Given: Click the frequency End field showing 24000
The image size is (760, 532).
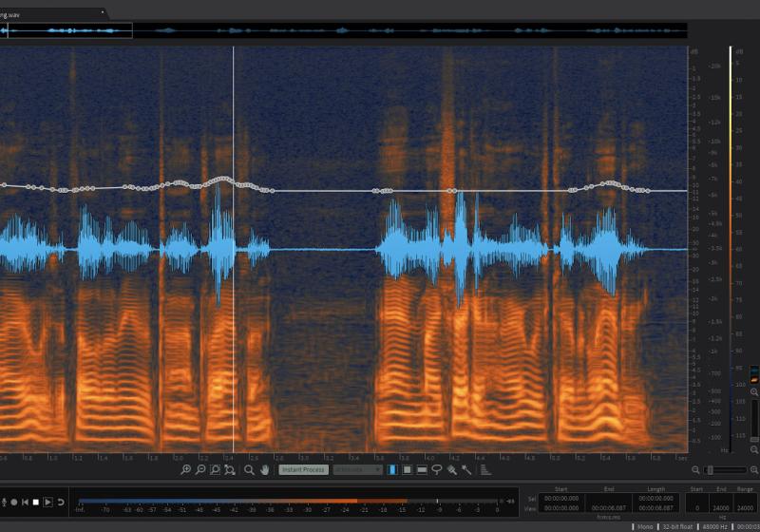Looking at the screenshot, I should [721, 507].
